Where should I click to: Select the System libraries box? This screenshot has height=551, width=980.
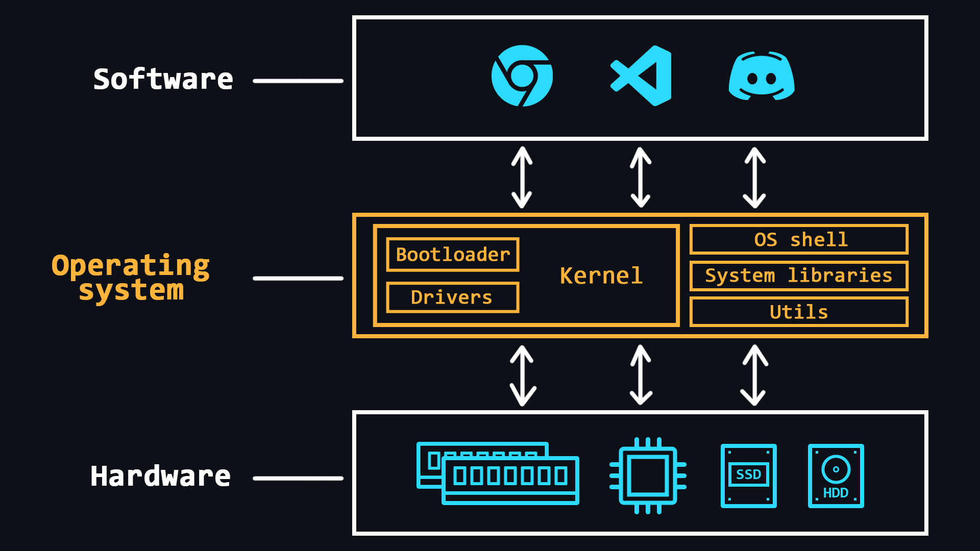(799, 275)
